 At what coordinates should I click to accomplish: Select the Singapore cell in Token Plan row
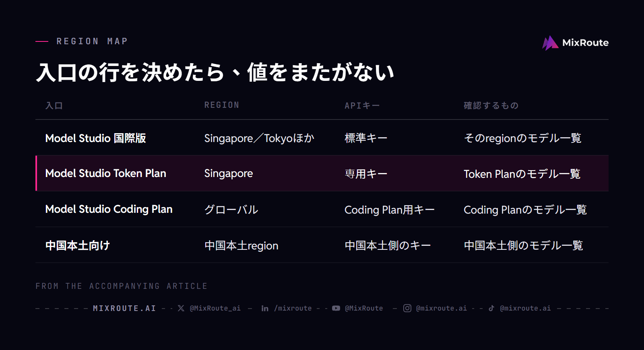(x=229, y=173)
